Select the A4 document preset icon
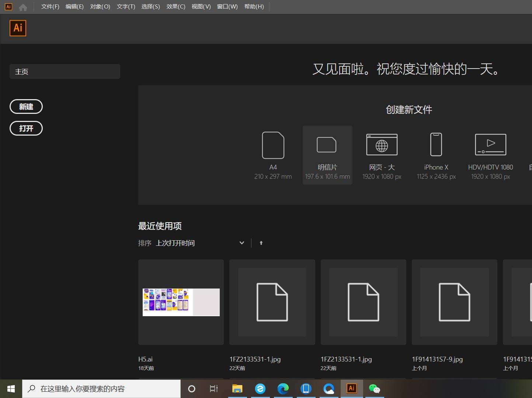Viewport: 532px width, 398px height. click(273, 145)
